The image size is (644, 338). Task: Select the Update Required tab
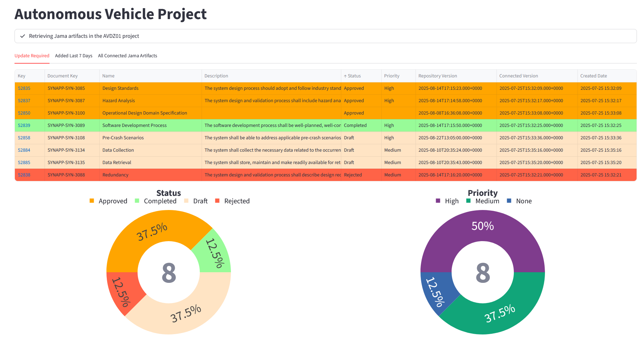[x=32, y=56]
